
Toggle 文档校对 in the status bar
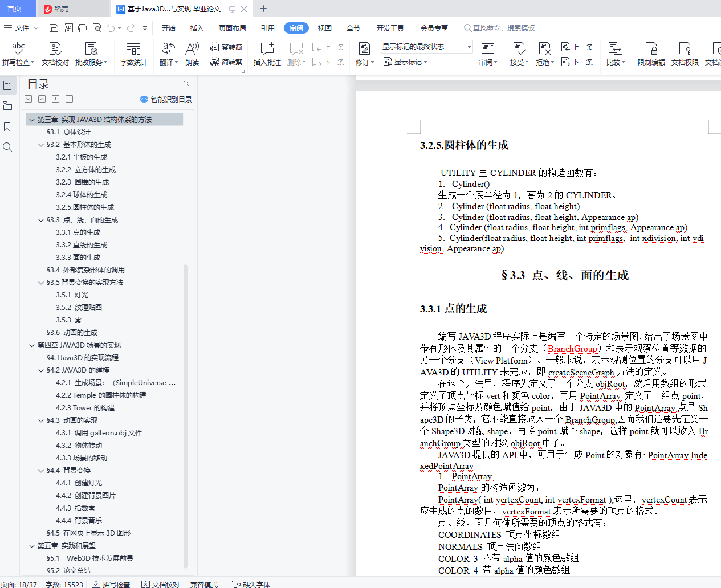161,584
